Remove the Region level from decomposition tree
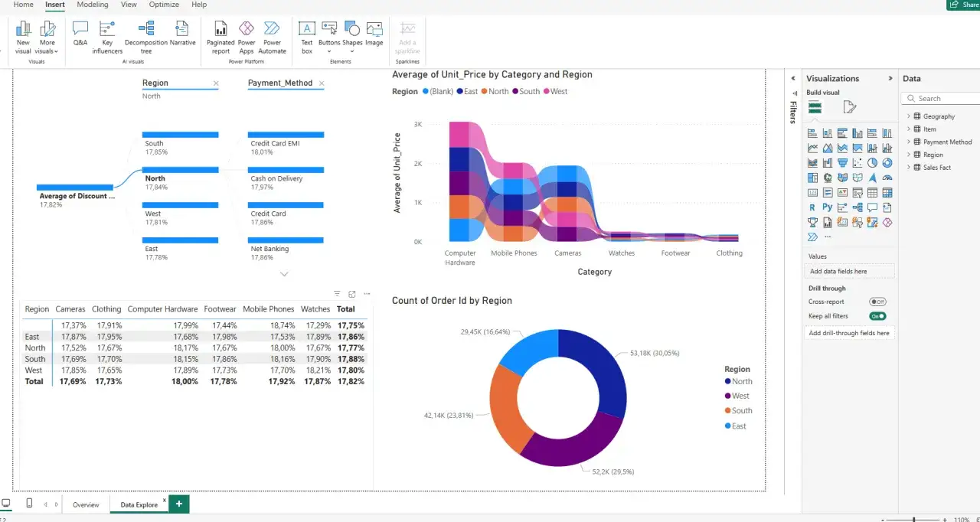 (216, 83)
